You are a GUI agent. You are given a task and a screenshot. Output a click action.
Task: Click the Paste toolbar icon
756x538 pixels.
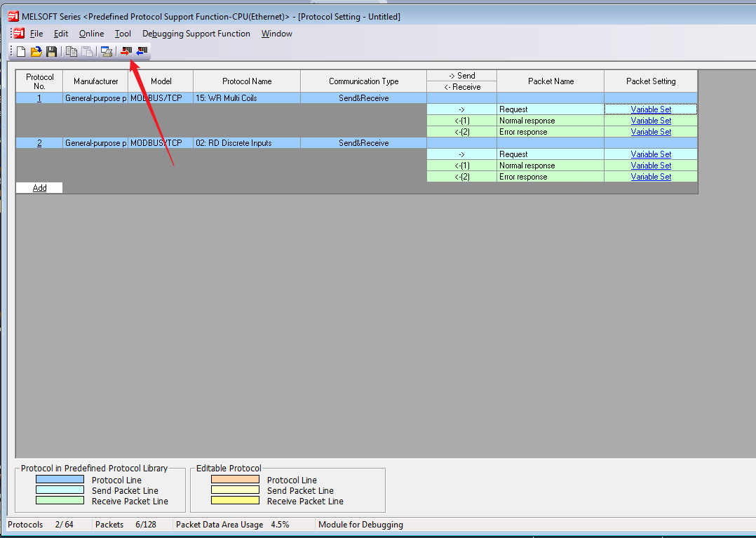(87, 51)
